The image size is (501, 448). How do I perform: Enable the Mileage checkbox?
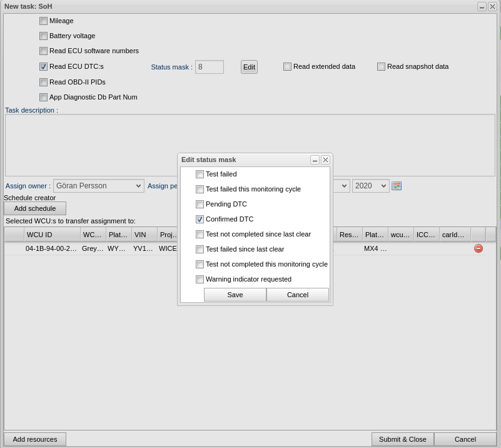tap(43, 21)
